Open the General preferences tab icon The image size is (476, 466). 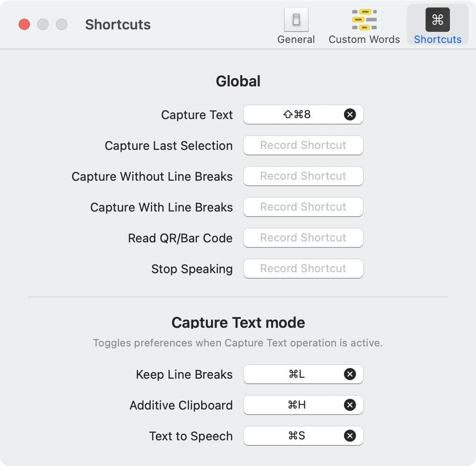(x=296, y=20)
